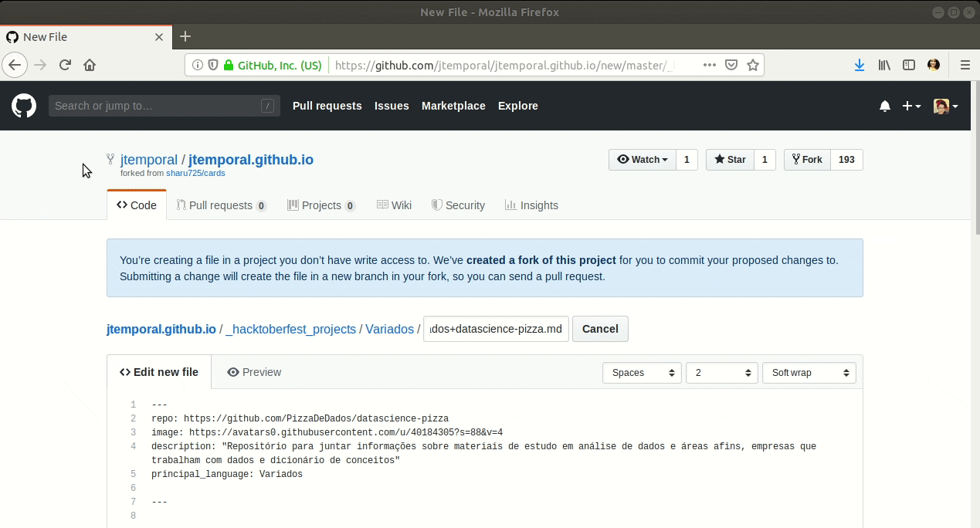This screenshot has height=528, width=980.
Task: Open a new tab with plus button
Action: coord(185,36)
